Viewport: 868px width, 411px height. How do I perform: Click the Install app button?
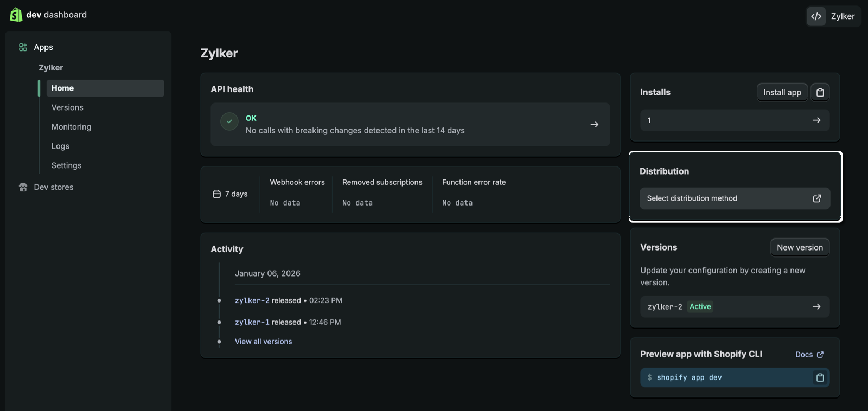click(x=782, y=92)
